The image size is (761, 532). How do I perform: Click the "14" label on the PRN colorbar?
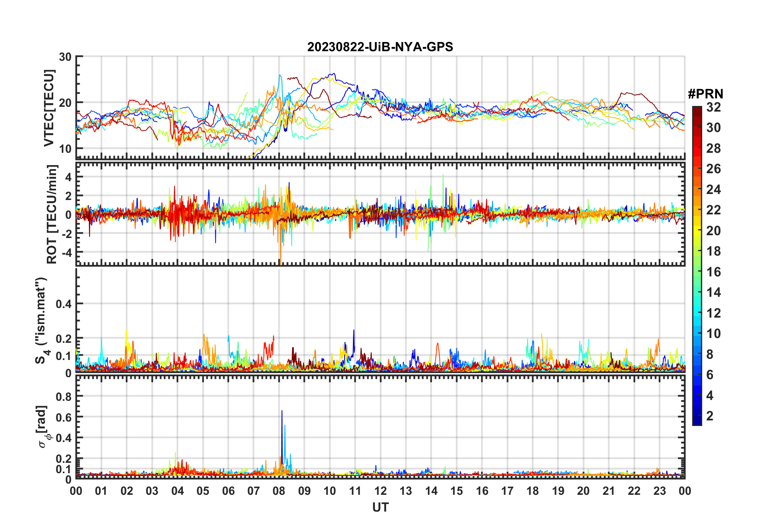(x=713, y=292)
